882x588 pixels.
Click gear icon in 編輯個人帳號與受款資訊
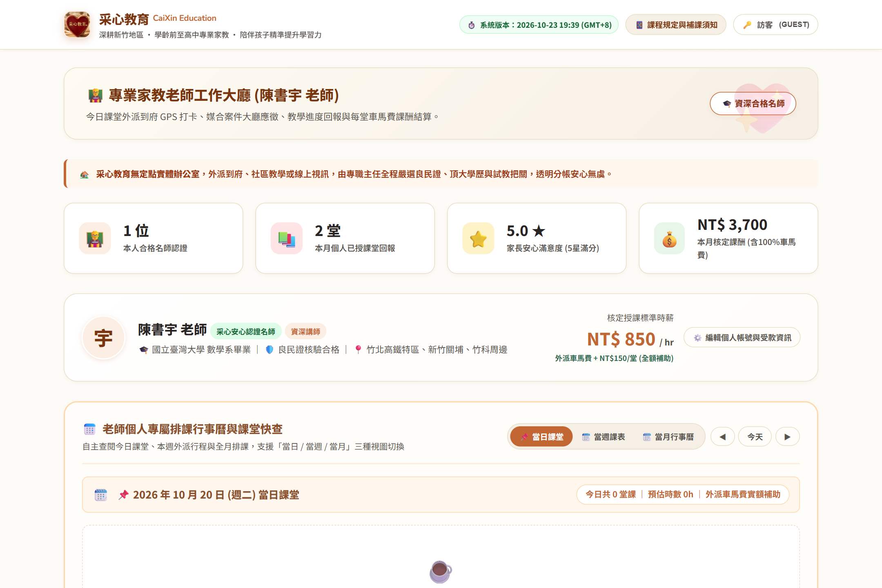(697, 338)
